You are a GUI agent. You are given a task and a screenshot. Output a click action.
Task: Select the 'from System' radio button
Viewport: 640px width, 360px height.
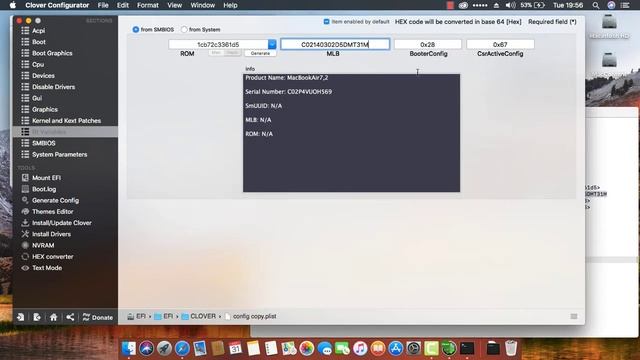tap(184, 30)
